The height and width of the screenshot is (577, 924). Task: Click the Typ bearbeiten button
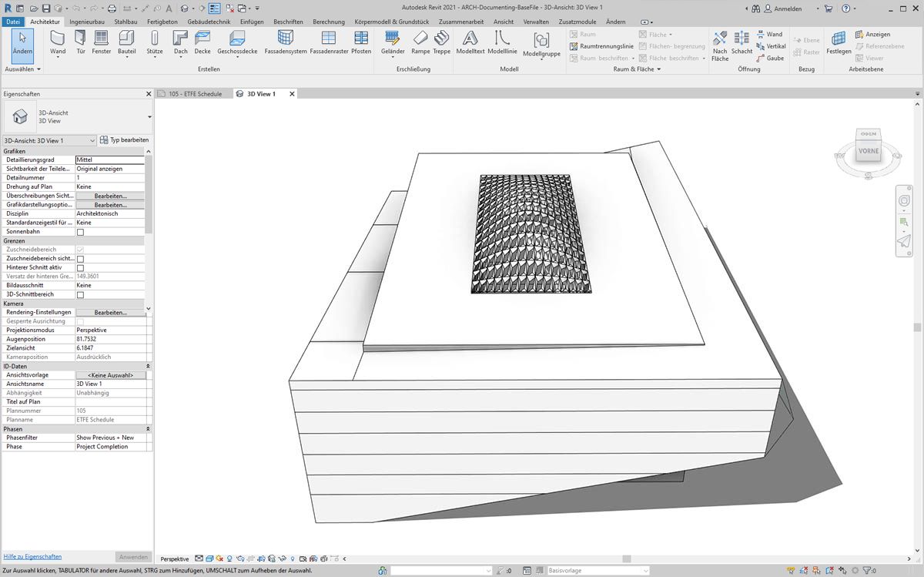point(125,140)
